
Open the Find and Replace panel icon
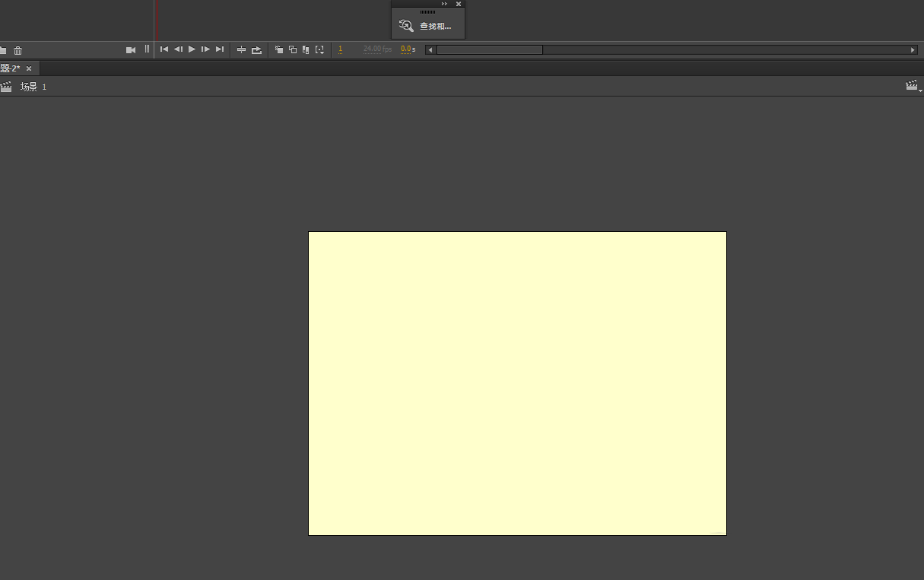tap(407, 26)
